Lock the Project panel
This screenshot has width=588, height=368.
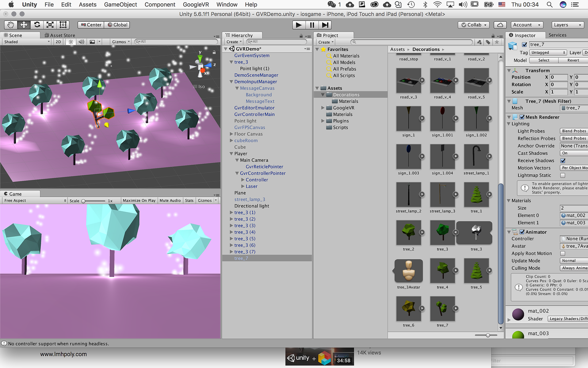493,36
